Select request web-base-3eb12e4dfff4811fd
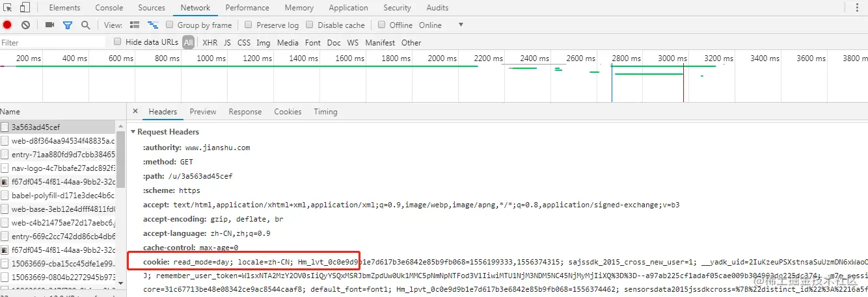The width and height of the screenshot is (868, 297). [58, 209]
